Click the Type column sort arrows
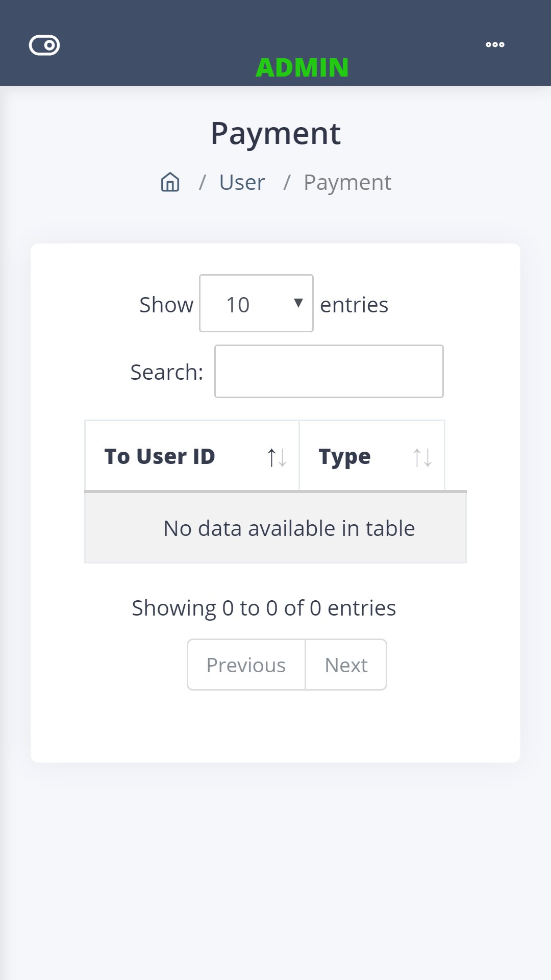The width and height of the screenshot is (551, 980). tap(422, 457)
